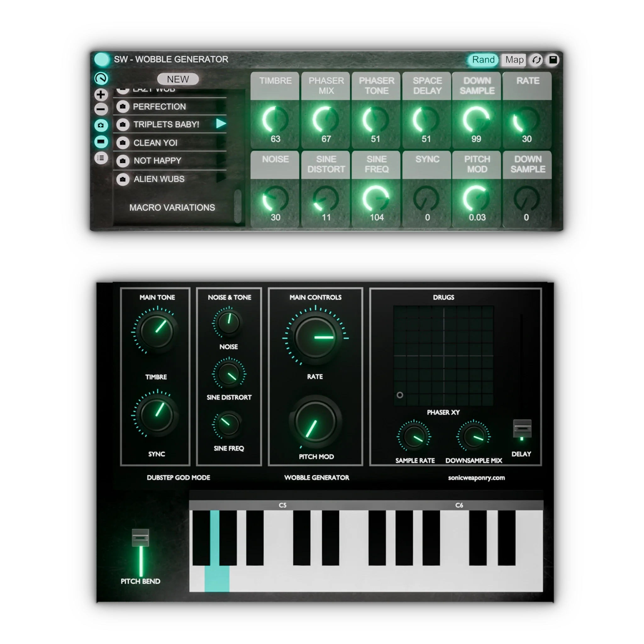Click camera icon next to CLEAN YOI
The image size is (644, 644).
(123, 143)
